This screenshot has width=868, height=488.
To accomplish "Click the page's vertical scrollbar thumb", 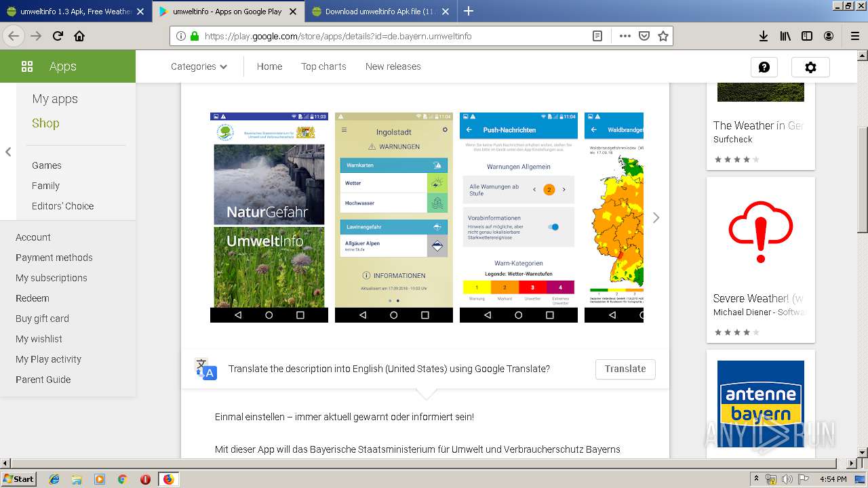I will coord(863,180).
